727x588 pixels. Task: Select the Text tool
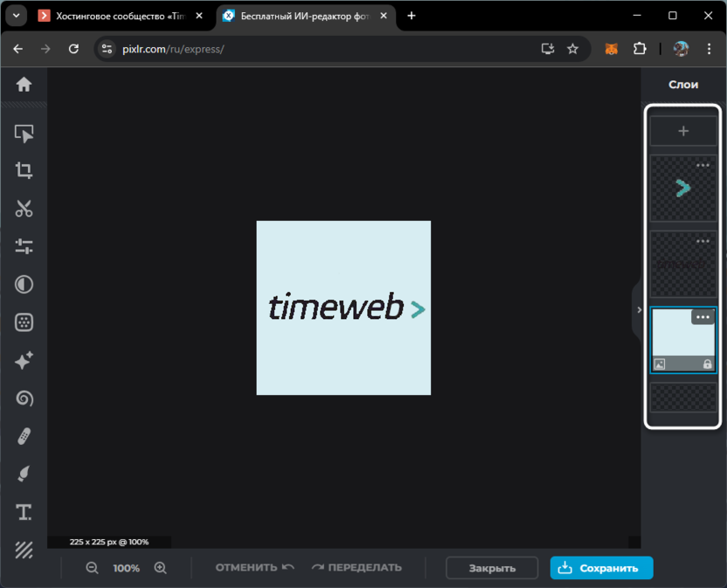[x=24, y=512]
